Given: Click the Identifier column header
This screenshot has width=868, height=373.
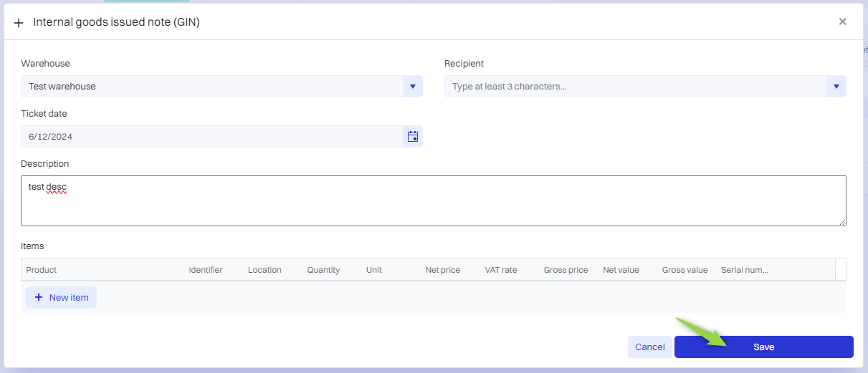Looking at the screenshot, I should (x=206, y=270).
